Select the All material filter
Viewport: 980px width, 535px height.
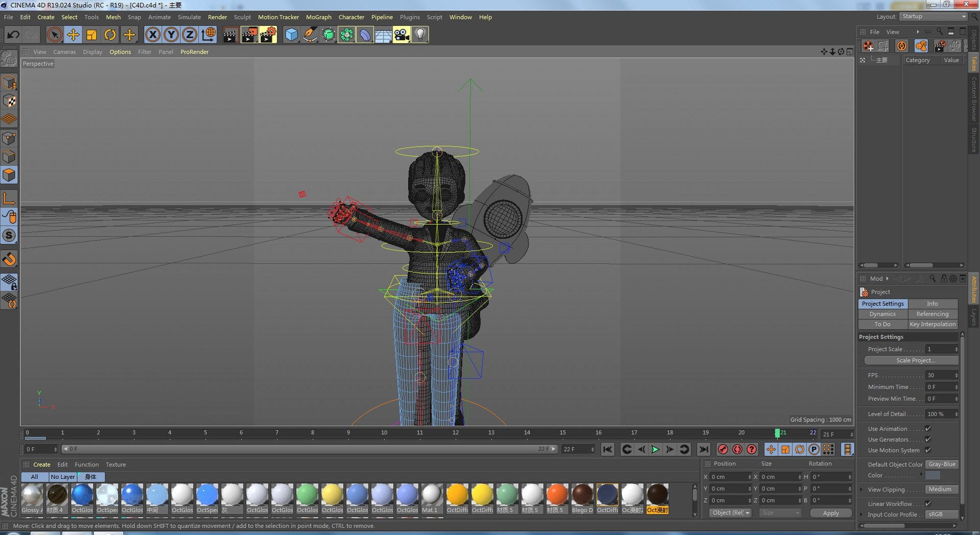click(x=35, y=477)
